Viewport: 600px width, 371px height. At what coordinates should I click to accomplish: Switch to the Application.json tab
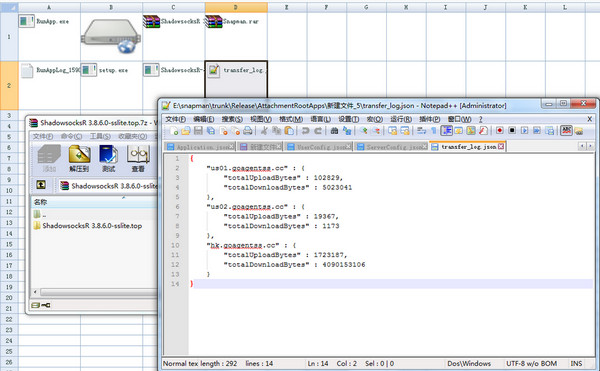[x=200, y=147]
